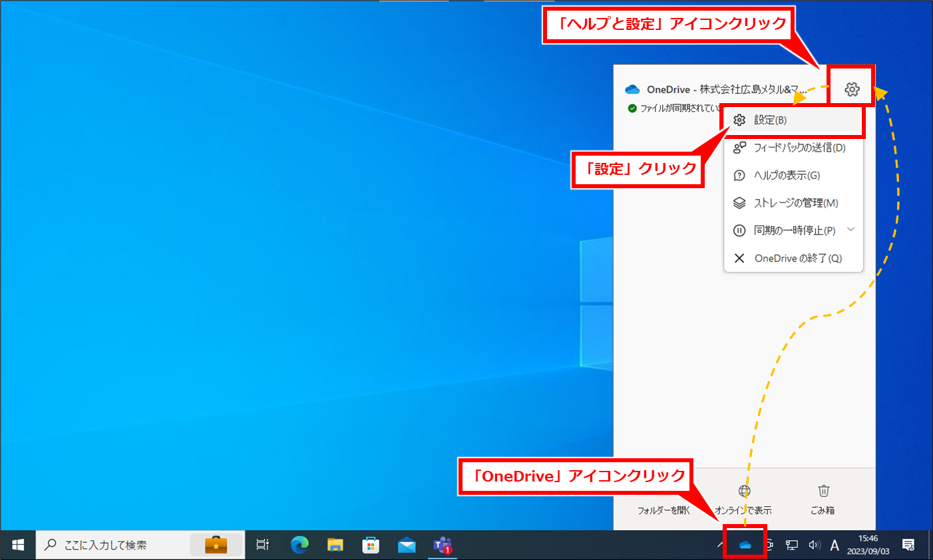Open the notification center icon

pyautogui.click(x=908, y=545)
